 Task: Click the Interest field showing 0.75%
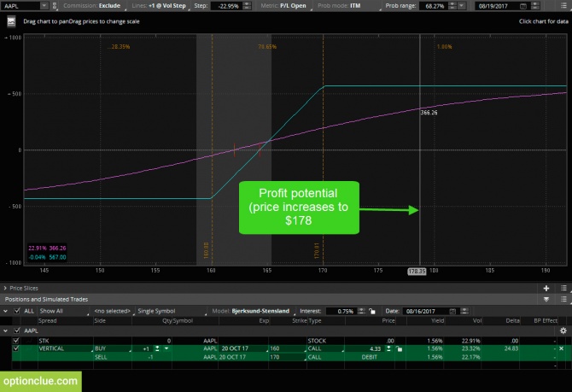(x=341, y=312)
